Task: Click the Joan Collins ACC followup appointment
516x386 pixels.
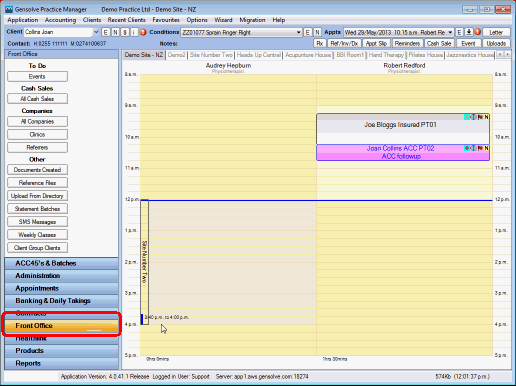Action: coord(403,152)
